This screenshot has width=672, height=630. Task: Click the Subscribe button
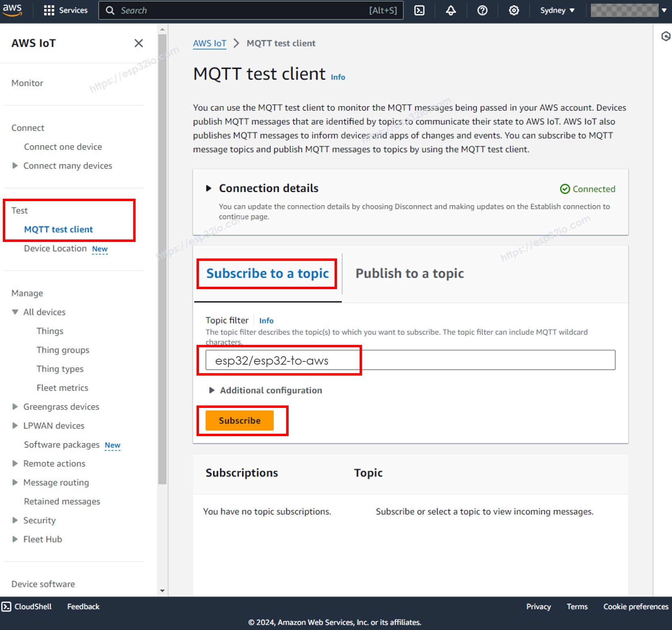239,420
